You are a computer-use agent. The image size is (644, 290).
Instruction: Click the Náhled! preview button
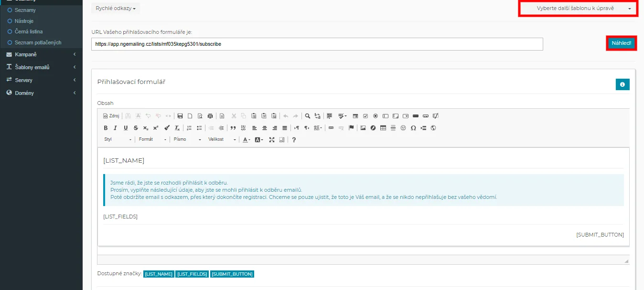[x=621, y=43]
